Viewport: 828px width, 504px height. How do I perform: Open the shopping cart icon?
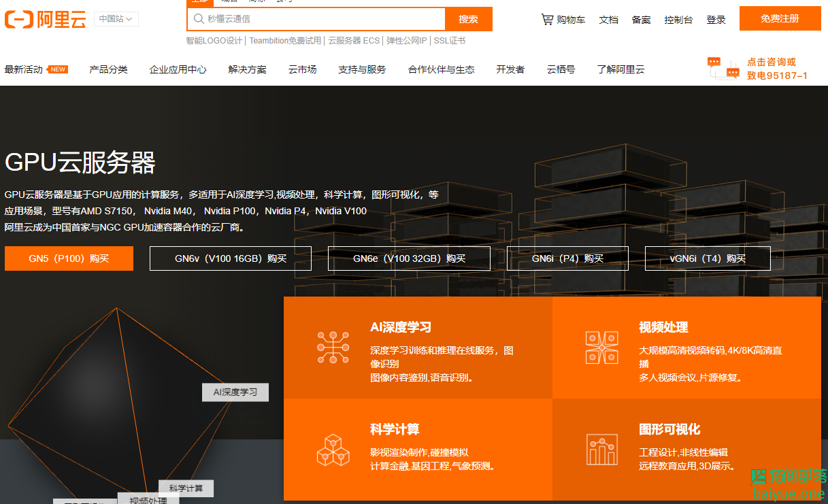[x=547, y=19]
